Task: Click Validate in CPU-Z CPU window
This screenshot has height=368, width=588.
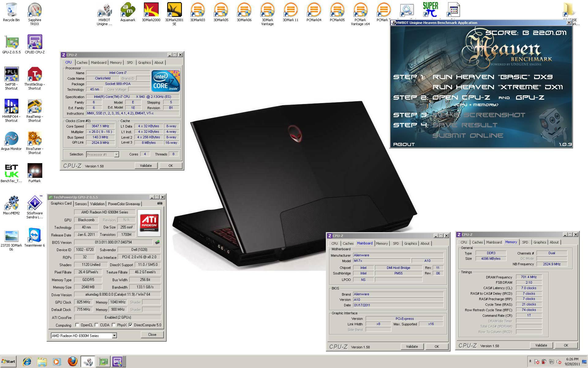Action: click(x=146, y=166)
